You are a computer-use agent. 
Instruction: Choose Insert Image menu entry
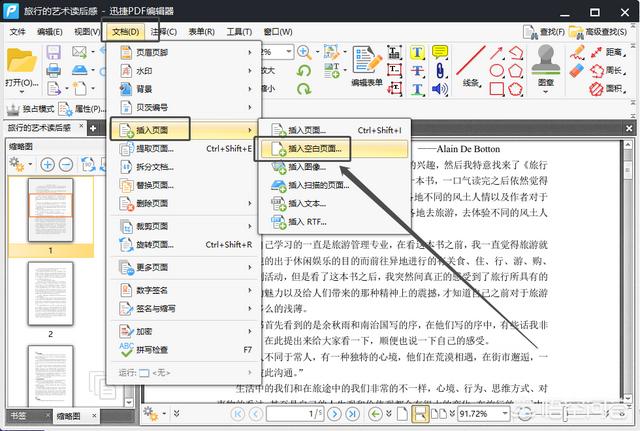(x=334, y=167)
